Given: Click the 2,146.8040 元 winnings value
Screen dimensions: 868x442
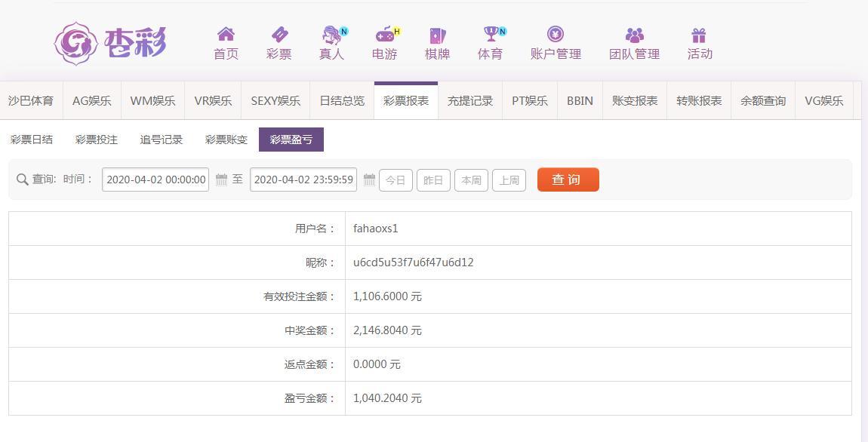Looking at the screenshot, I should coord(387,330).
